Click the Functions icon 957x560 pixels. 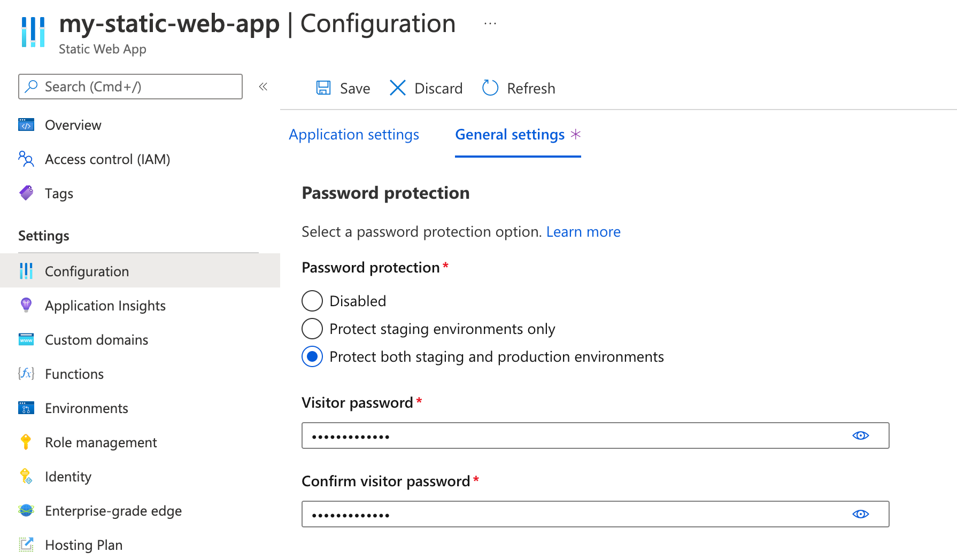tap(26, 374)
